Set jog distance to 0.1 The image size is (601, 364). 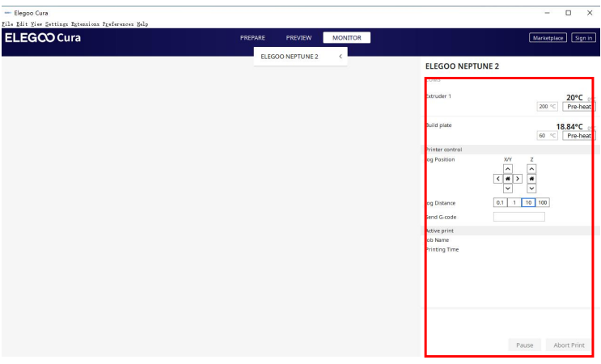pyautogui.click(x=500, y=203)
